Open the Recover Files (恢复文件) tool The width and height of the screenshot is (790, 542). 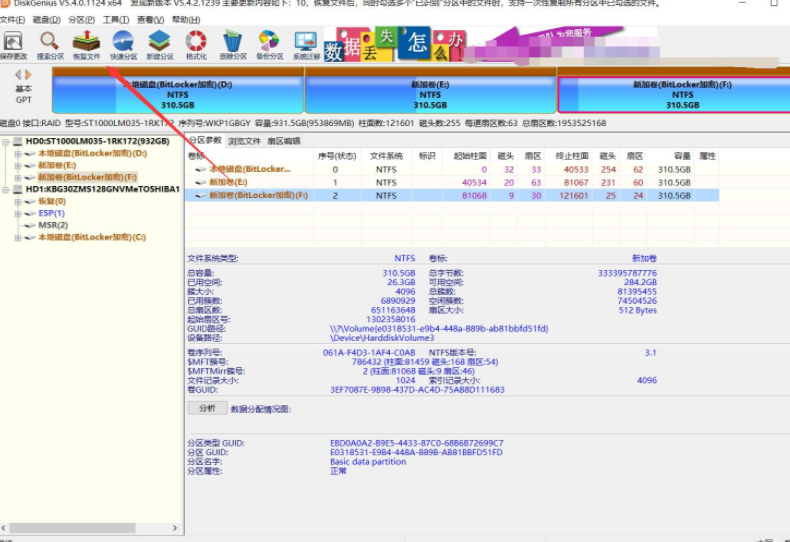[87, 44]
